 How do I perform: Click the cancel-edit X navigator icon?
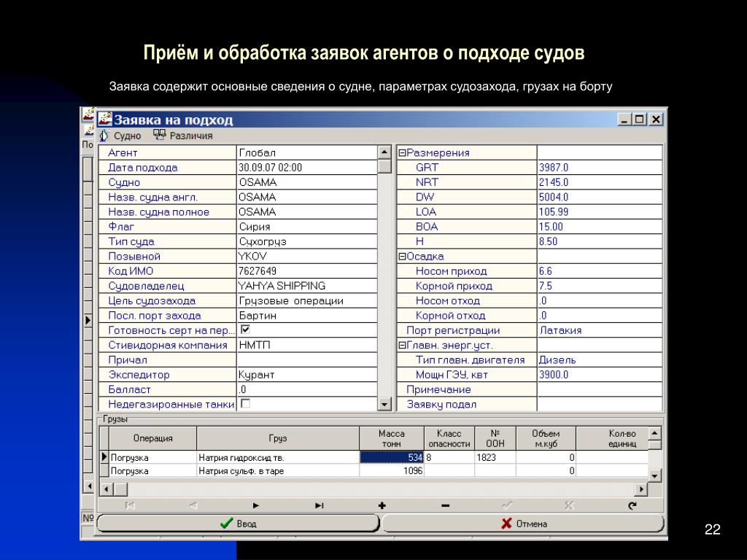click(569, 506)
